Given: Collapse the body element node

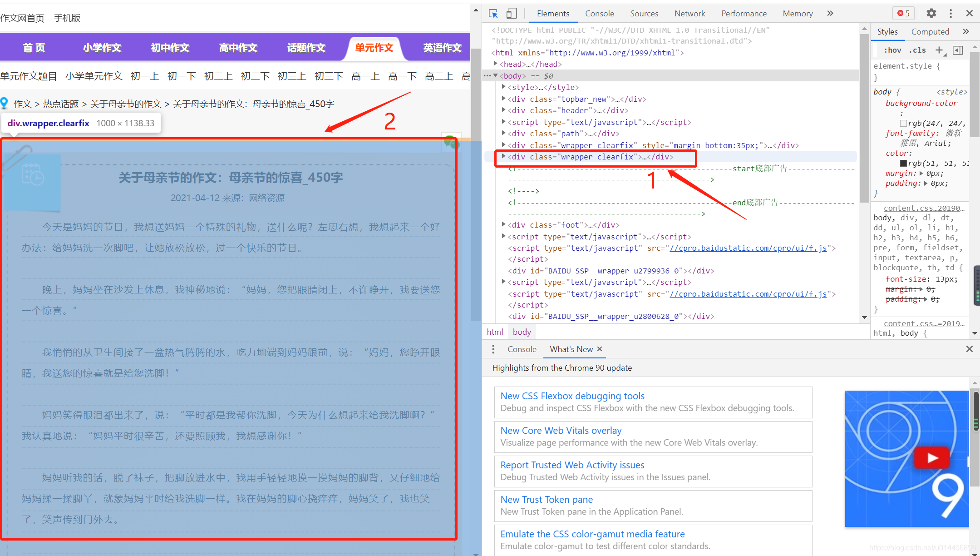Looking at the screenshot, I should coord(496,75).
